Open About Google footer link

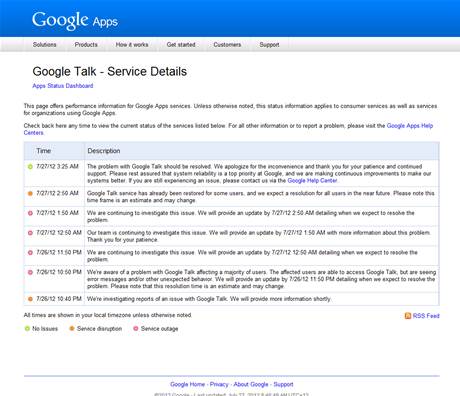point(251,384)
